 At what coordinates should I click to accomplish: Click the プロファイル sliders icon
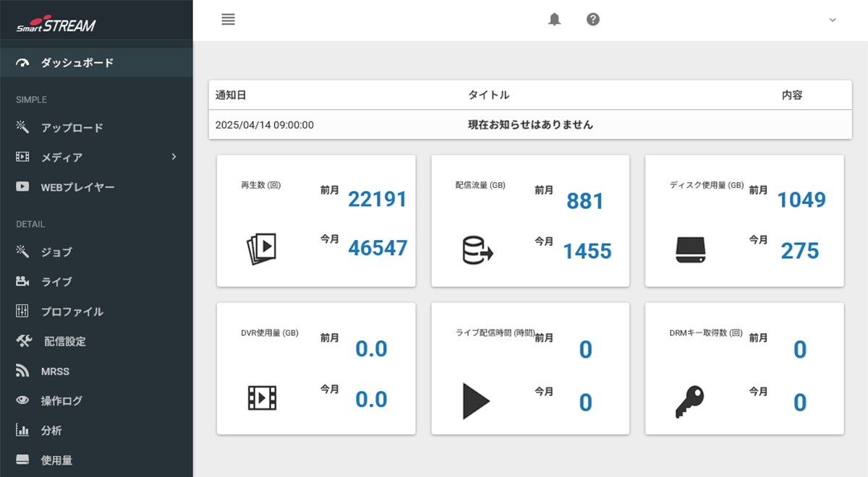(x=22, y=311)
